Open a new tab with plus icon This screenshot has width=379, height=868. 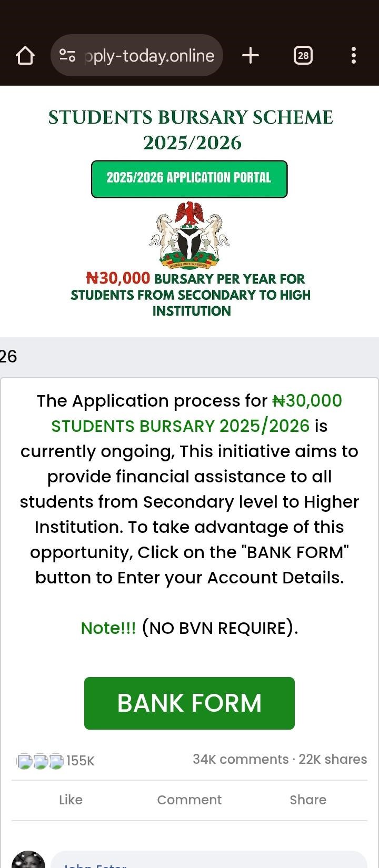point(251,55)
